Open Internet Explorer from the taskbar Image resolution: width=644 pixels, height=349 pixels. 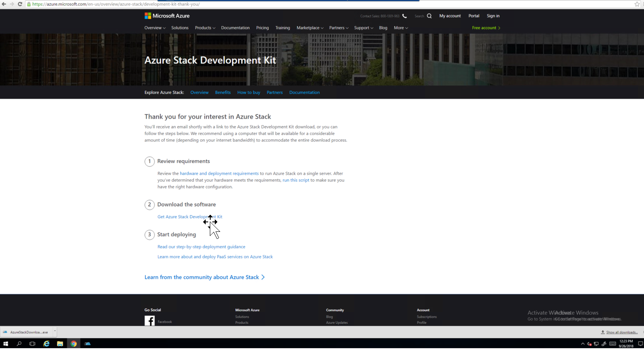coord(46,344)
